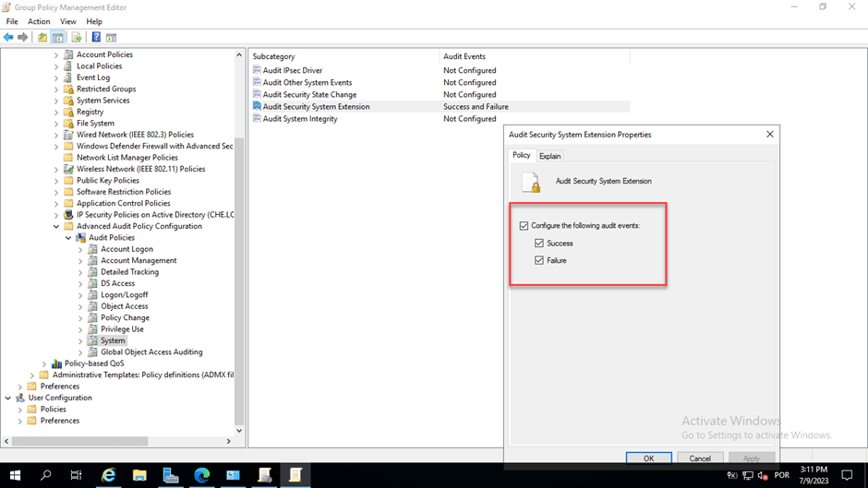Viewport: 868px width, 488px height.
Task: Switch to the Explain tab
Action: tap(549, 156)
